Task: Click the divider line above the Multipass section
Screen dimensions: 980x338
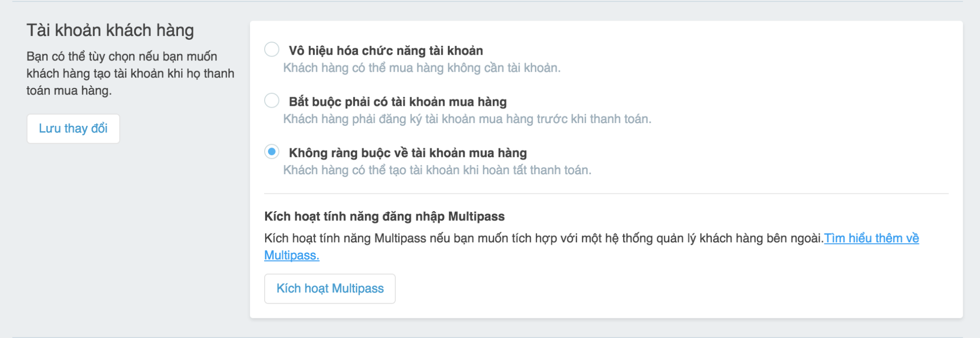Action: coord(606,193)
